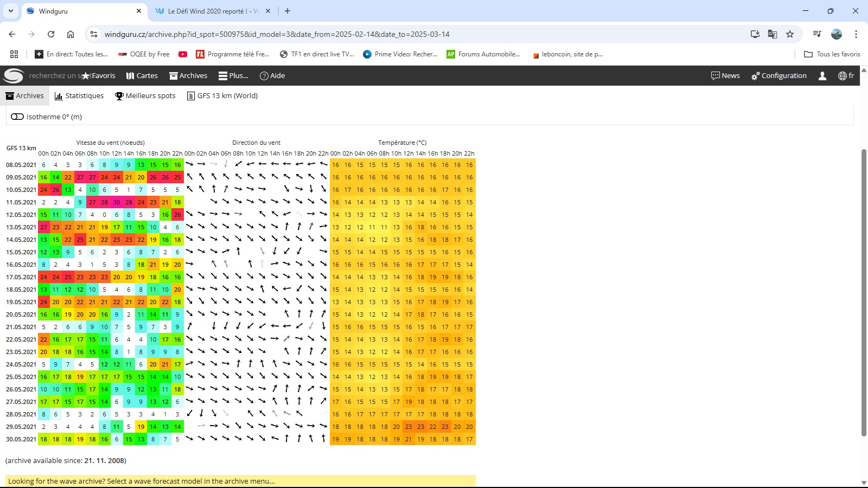This screenshot has height=488, width=868.
Task: Switch to the Statistiques tab
Action: pos(79,96)
